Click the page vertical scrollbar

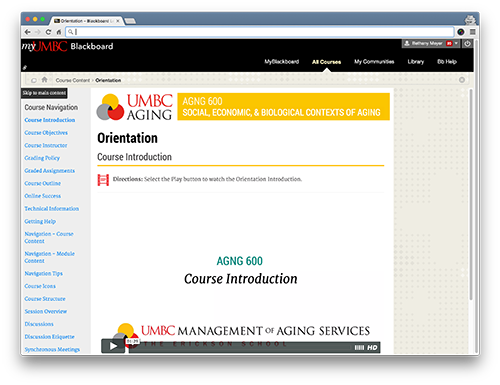(x=471, y=194)
